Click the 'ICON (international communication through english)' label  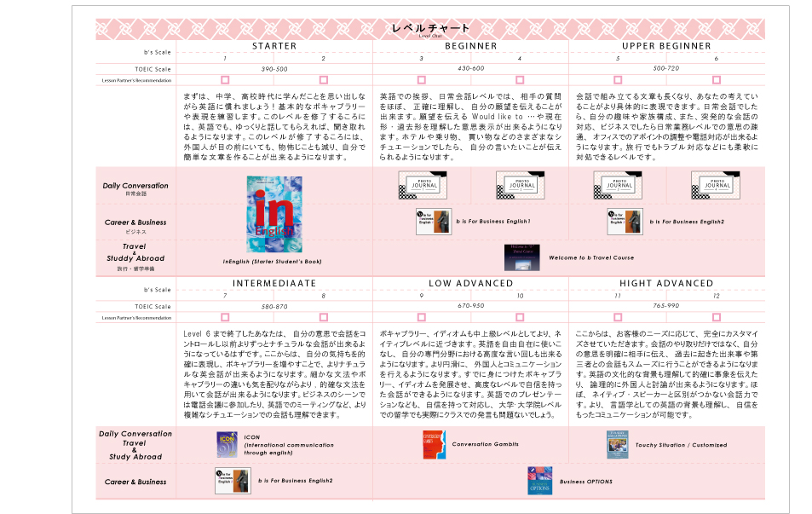pyautogui.click(x=289, y=445)
